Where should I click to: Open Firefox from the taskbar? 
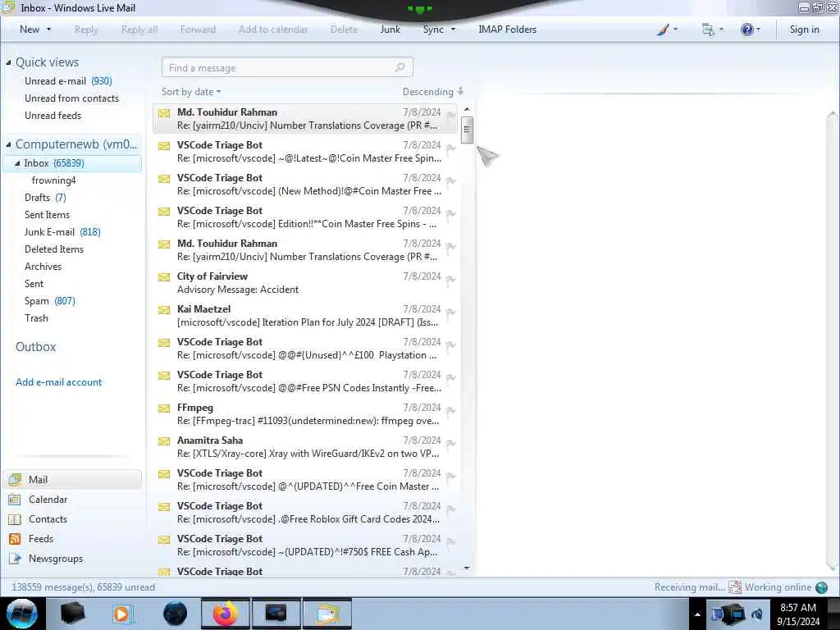[225, 614]
